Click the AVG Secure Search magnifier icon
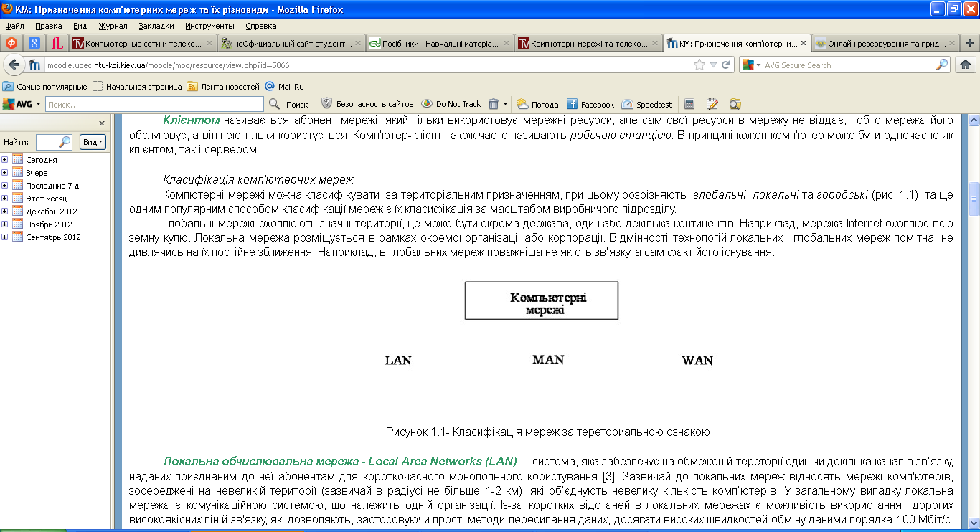Screen dimensions: 980x532 pos(942,65)
